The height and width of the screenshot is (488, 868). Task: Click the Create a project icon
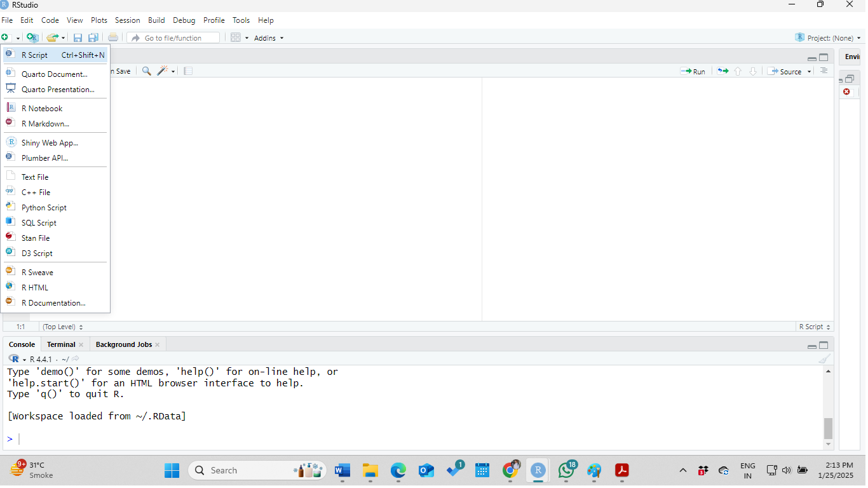[x=32, y=38]
